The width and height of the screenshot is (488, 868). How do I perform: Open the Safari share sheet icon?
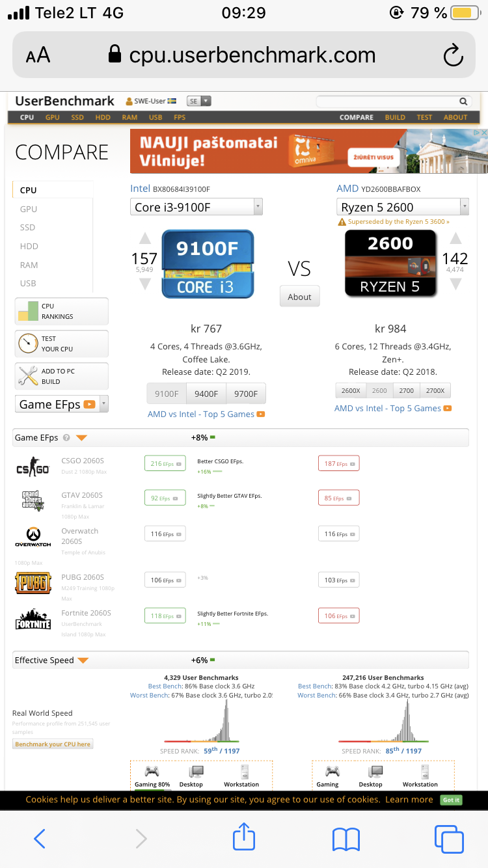tap(244, 837)
